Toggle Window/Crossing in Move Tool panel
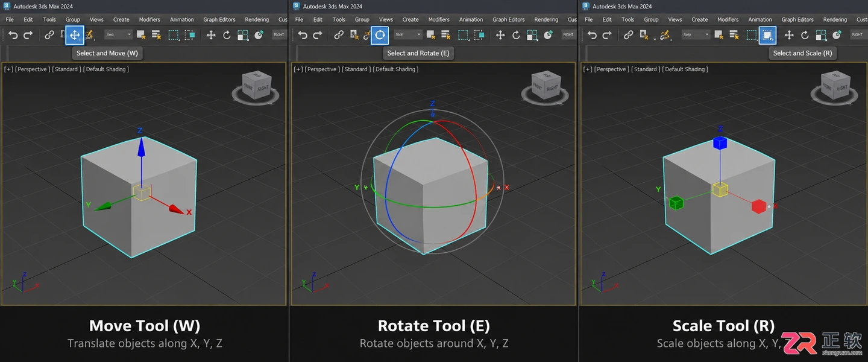This screenshot has height=362, width=868. click(x=190, y=35)
